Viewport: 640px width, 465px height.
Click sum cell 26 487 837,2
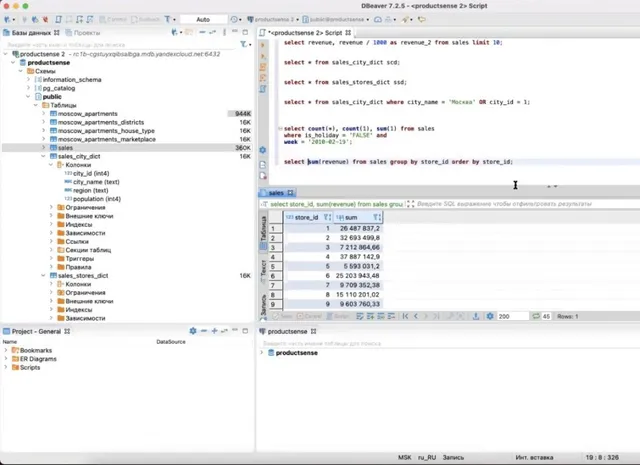[359, 228]
